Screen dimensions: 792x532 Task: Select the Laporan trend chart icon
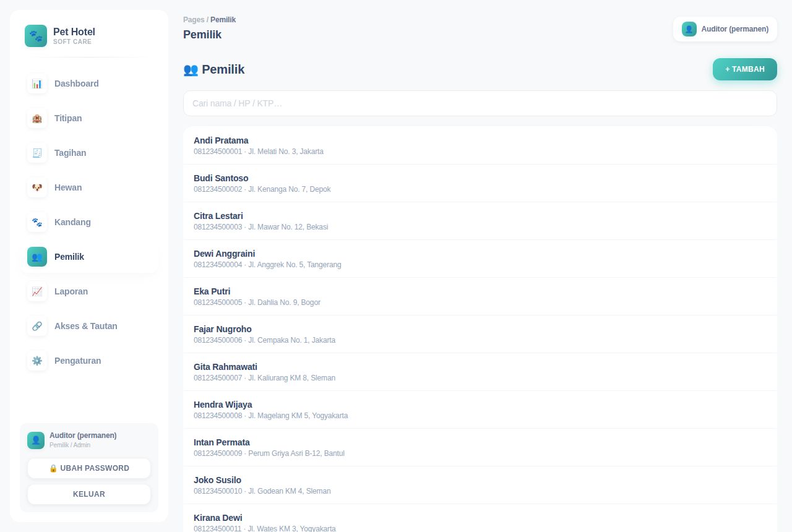coord(37,291)
